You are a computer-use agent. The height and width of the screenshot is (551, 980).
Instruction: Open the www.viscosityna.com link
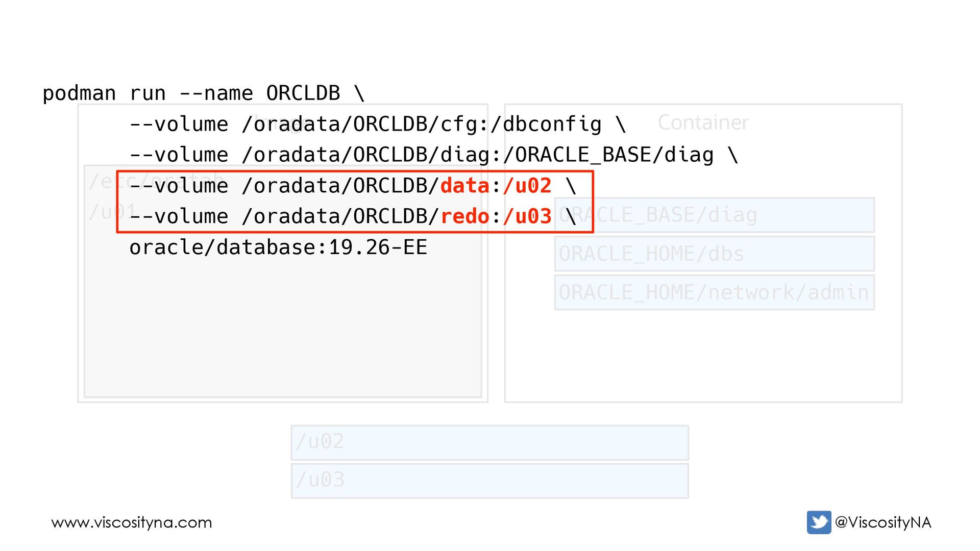click(132, 522)
